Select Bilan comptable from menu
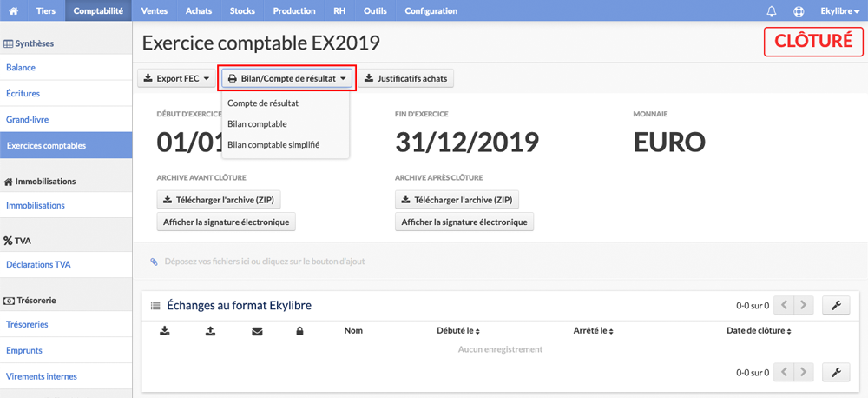This screenshot has height=398, width=868. tap(257, 123)
